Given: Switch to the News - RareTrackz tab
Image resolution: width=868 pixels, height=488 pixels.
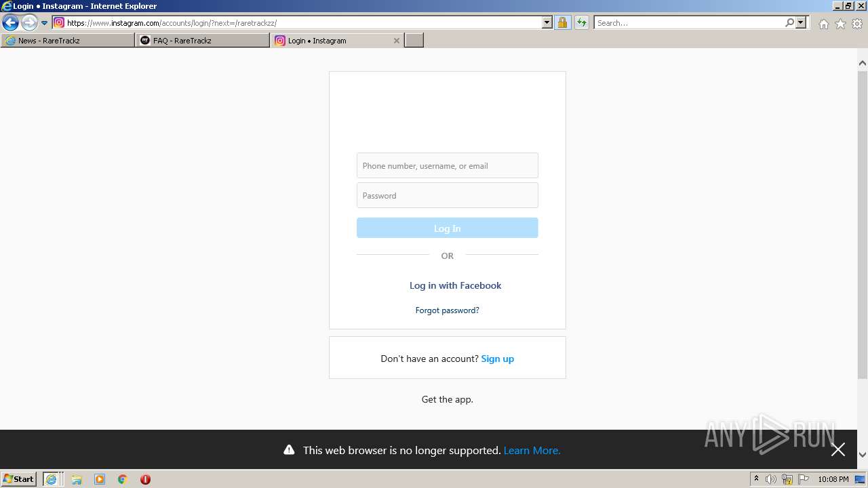Looking at the screenshot, I should 68,41.
